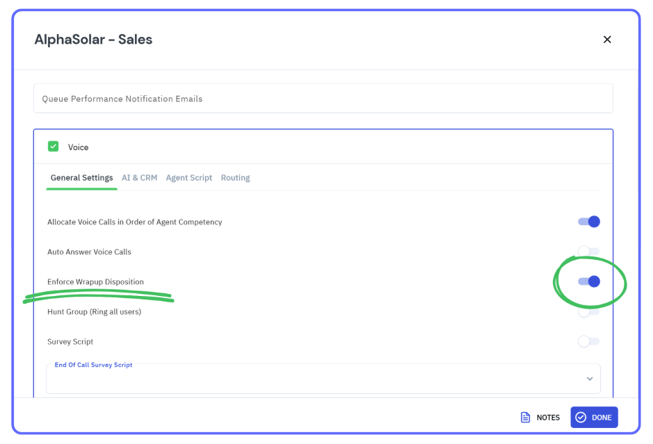
Task: Focus Queue Performance Notification Emails field
Action: point(322,99)
